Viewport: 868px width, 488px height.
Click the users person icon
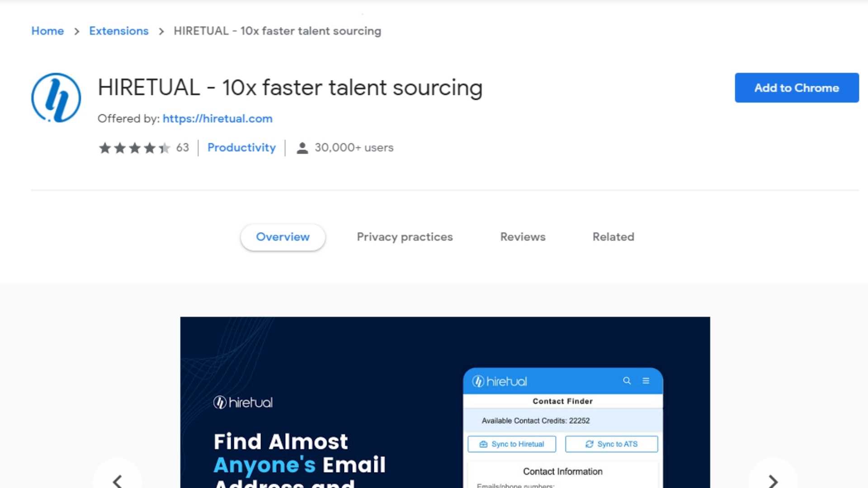point(302,148)
